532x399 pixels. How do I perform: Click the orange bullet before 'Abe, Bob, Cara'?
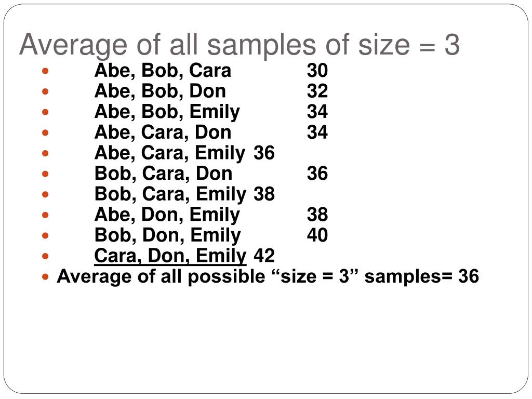coord(46,71)
